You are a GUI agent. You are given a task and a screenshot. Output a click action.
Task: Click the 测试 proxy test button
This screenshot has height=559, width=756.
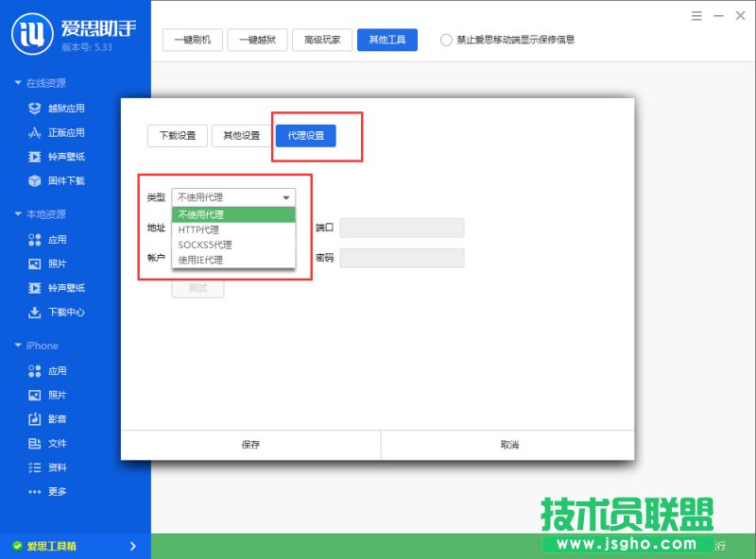click(197, 288)
